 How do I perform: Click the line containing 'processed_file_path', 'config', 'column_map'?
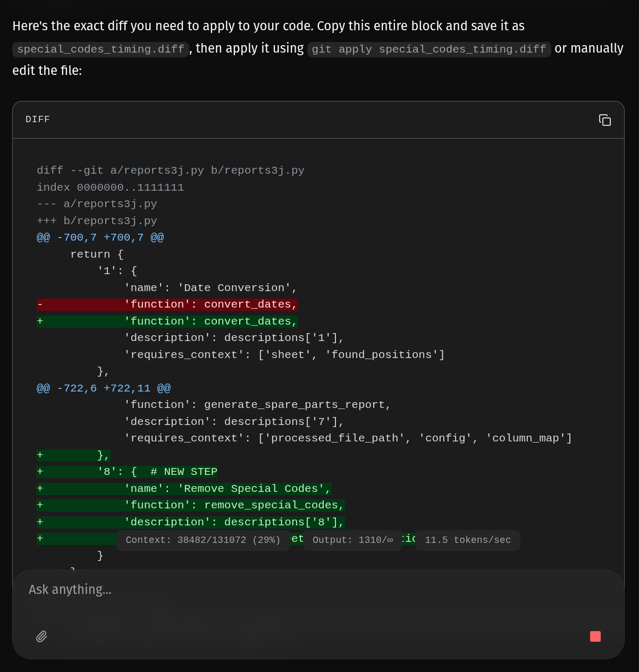point(348,438)
